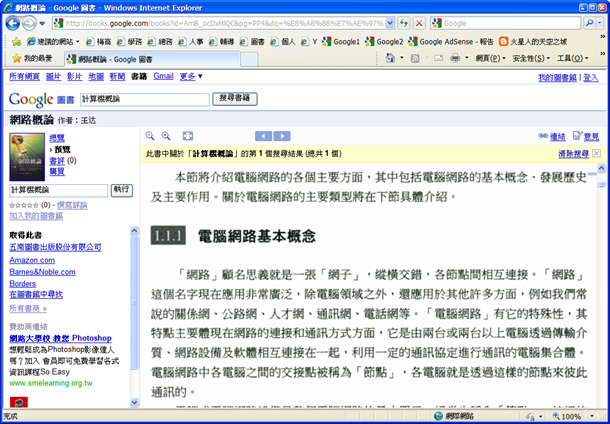Viewport: 610px width, 424px height.
Task: Open Google AdSense - 報告 bookmark
Action: 451,42
